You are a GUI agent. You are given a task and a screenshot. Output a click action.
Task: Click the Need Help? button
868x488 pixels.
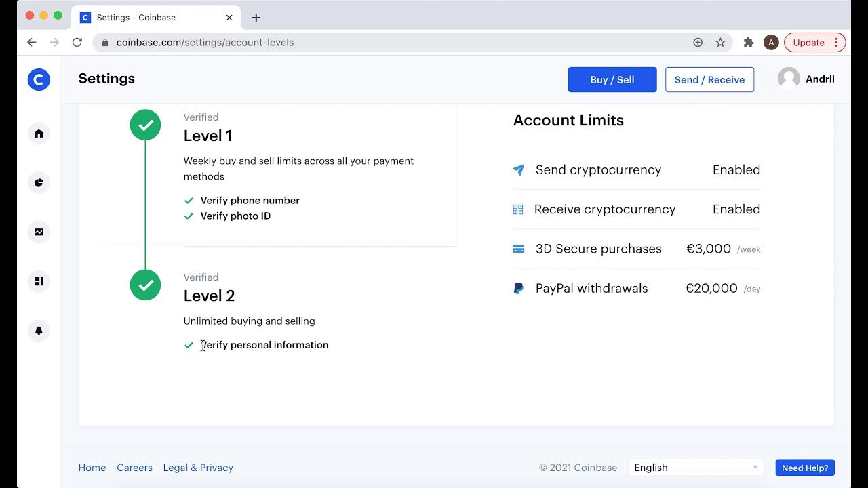(805, 468)
